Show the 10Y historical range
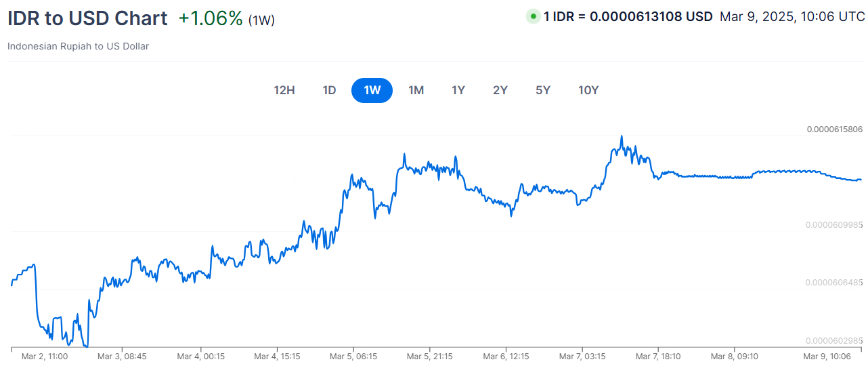Screen dimensions: 868x366 [588, 90]
